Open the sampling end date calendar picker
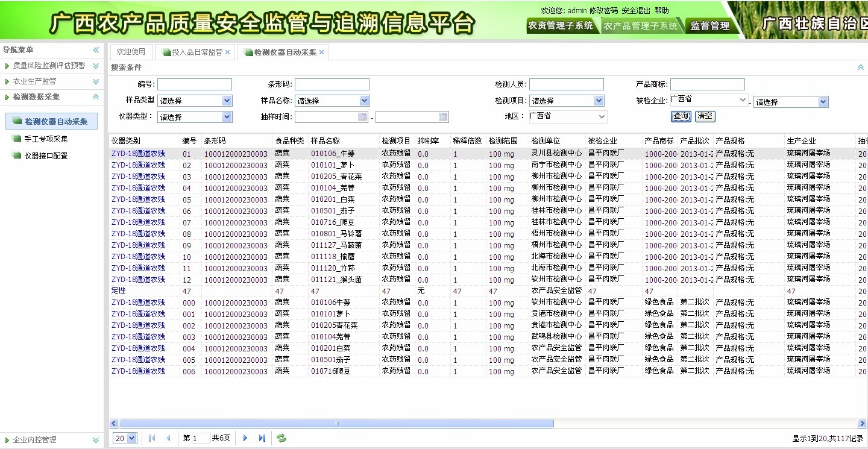 [443, 117]
